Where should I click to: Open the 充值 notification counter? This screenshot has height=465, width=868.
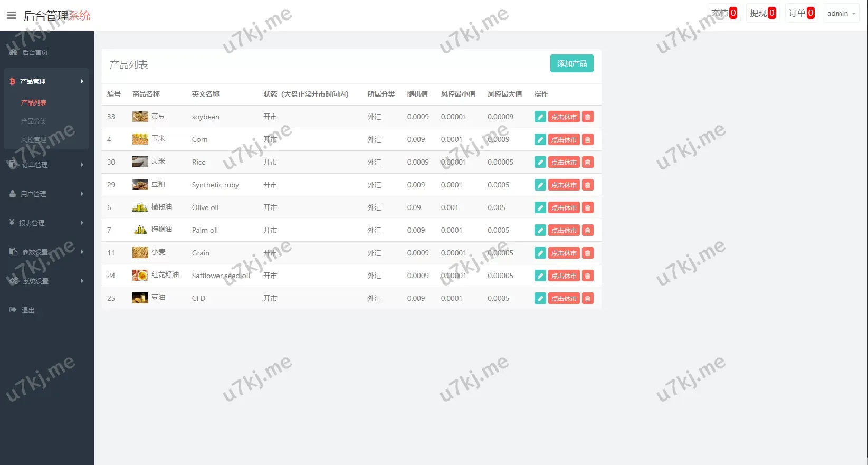click(723, 13)
